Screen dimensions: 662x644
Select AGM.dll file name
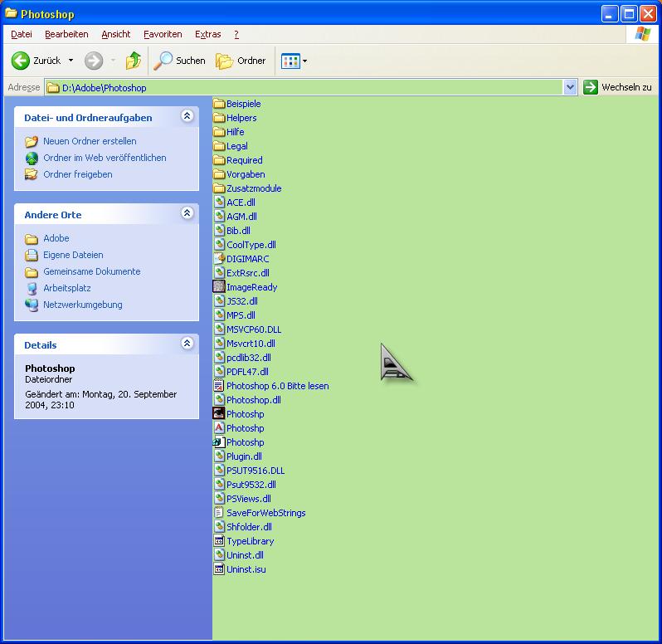241,217
